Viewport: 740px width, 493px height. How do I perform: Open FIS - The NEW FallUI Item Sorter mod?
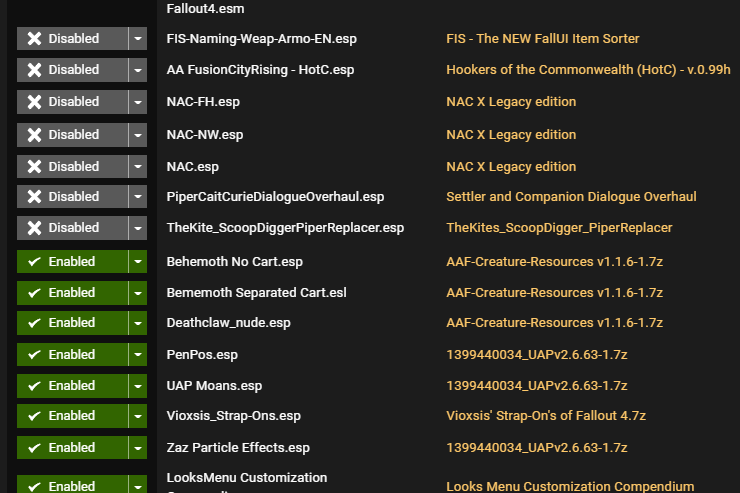pyautogui.click(x=543, y=39)
